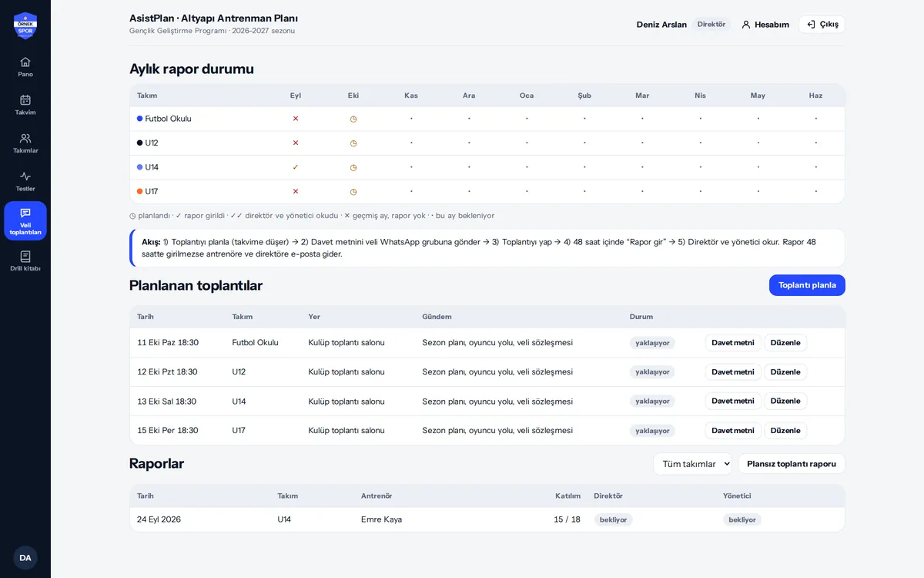Click the Yönetici column bekliyor badge
Image resolution: width=924 pixels, height=578 pixels.
pos(742,519)
